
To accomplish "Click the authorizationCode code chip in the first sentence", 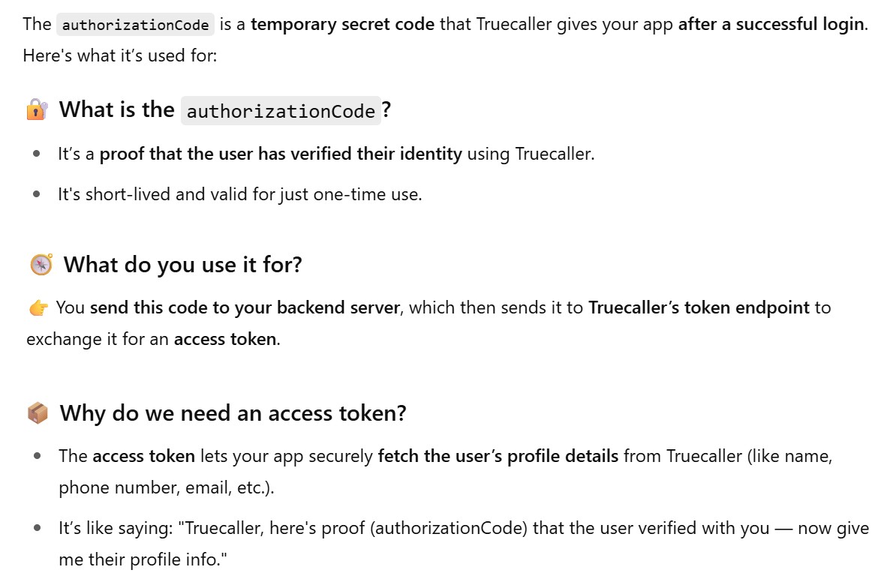I will tap(135, 25).
